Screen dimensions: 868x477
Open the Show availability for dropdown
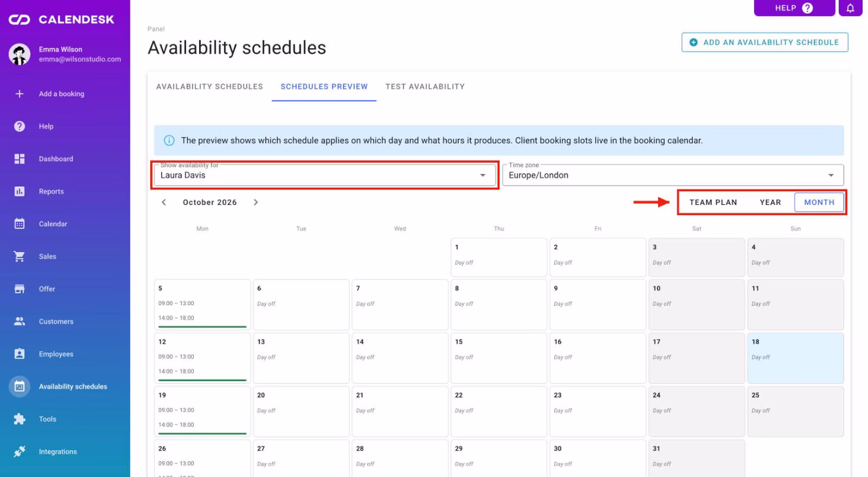pyautogui.click(x=325, y=175)
